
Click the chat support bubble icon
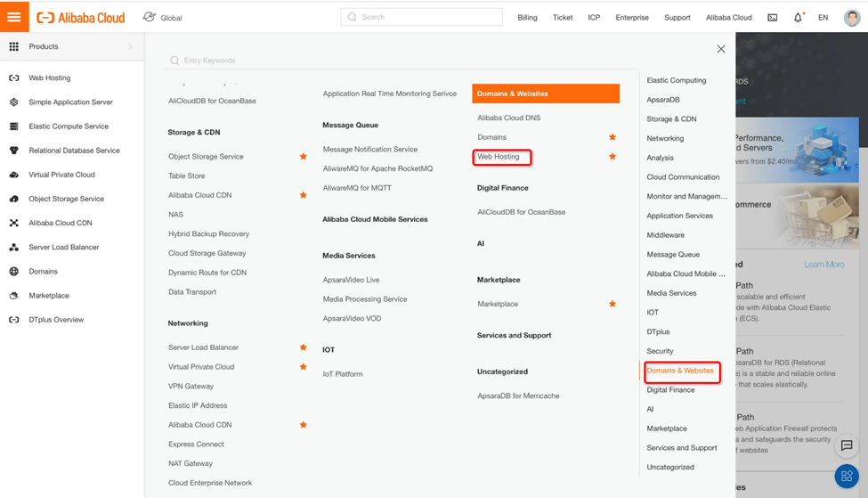[847, 445]
